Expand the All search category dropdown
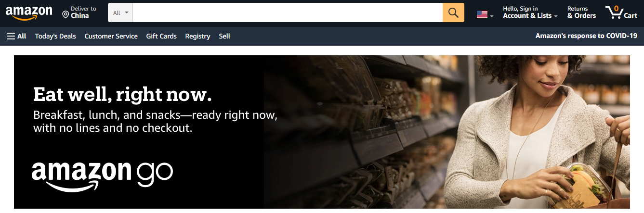This screenshot has width=644, height=213. click(120, 13)
